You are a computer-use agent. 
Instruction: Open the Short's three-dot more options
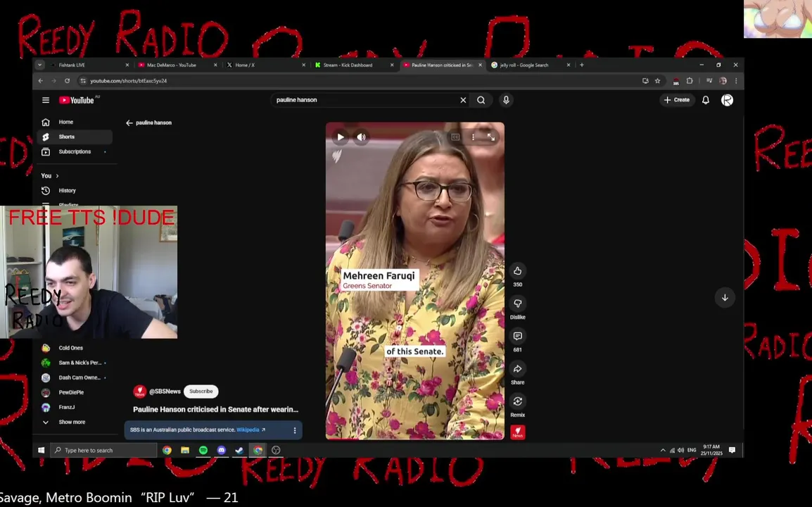coord(473,137)
